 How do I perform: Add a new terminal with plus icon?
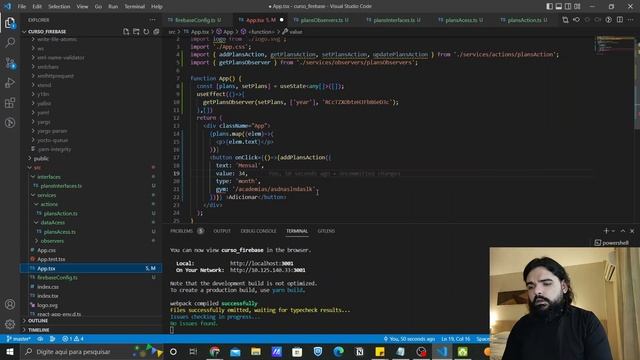(x=606, y=231)
